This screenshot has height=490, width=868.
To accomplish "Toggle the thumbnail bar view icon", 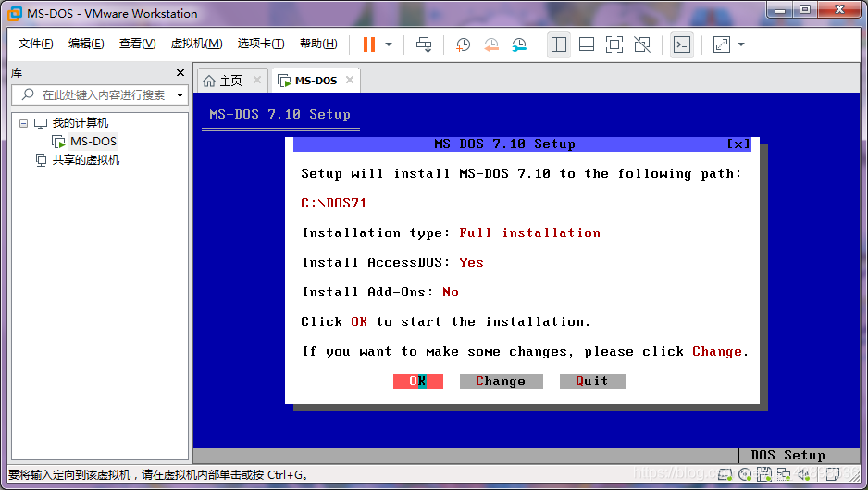I will tap(587, 44).
